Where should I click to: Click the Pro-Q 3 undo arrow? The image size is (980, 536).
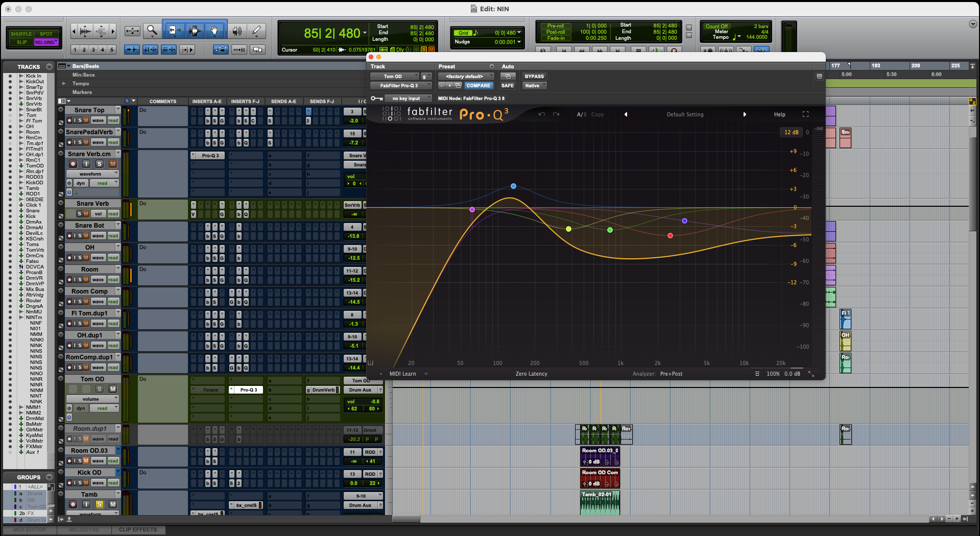click(542, 114)
